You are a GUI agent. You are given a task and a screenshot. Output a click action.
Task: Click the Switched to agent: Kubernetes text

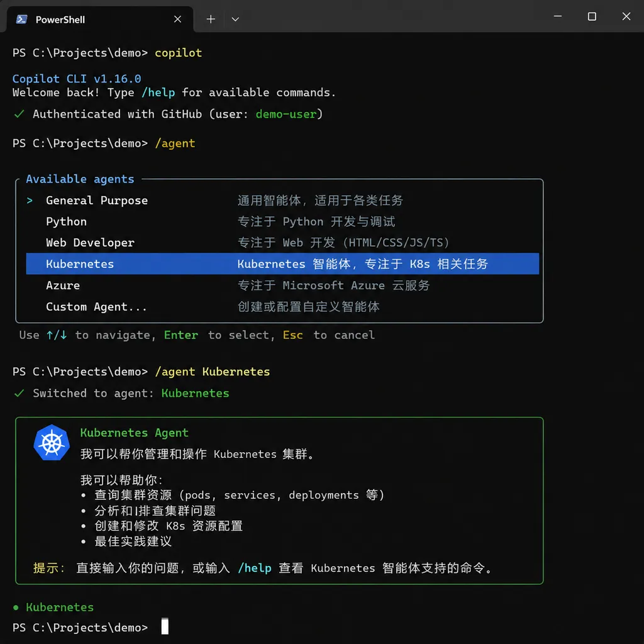point(131,394)
